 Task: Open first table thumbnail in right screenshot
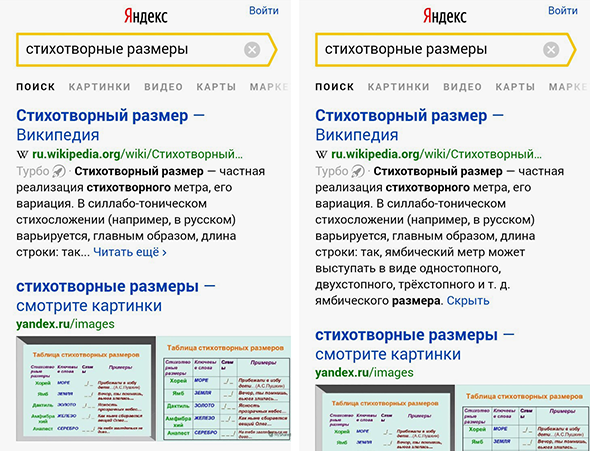coord(385,418)
